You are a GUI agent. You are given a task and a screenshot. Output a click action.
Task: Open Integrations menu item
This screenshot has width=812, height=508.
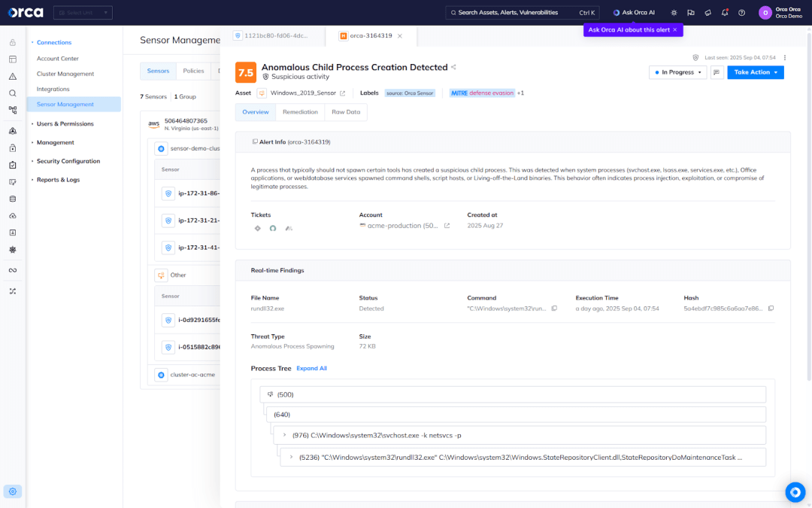(53, 89)
